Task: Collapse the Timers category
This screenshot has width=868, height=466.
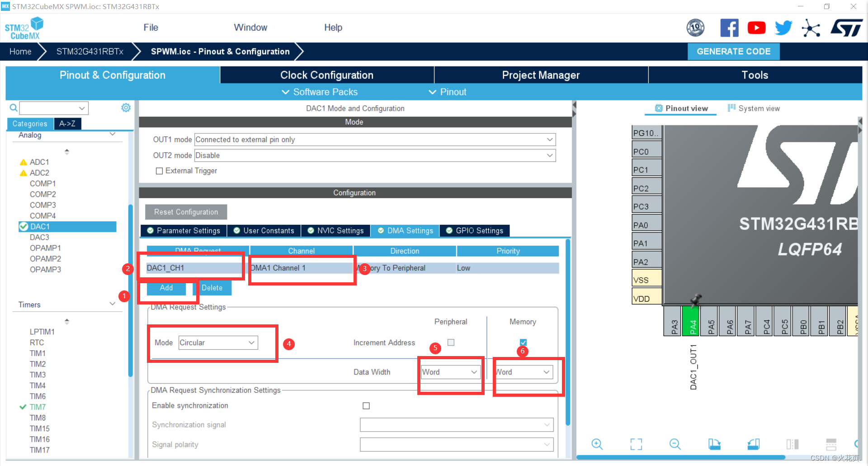Action: 113,304
